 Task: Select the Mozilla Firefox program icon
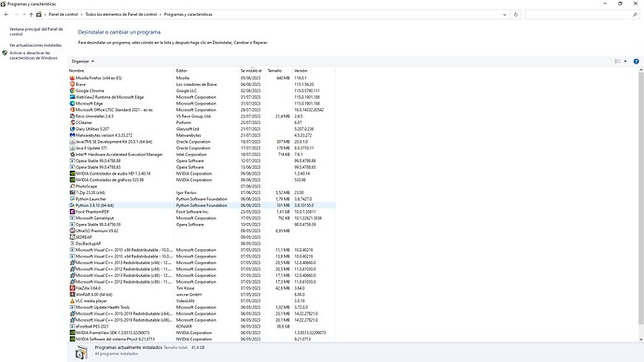[x=72, y=78]
